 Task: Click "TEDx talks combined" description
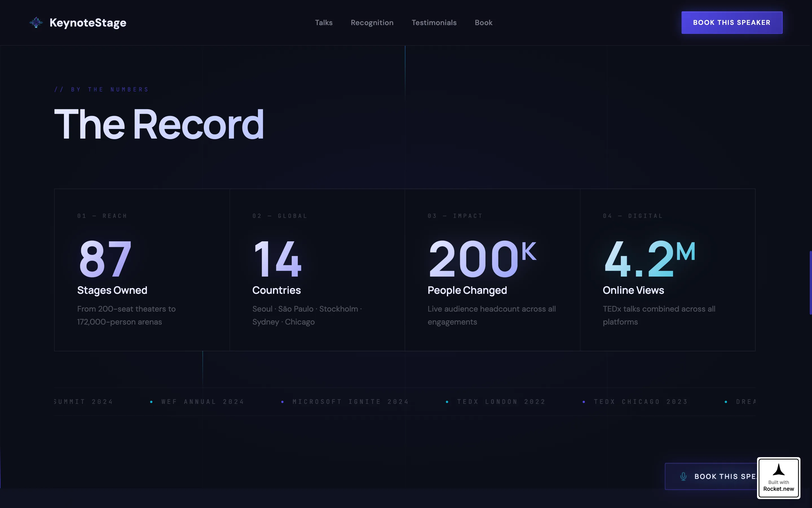pyautogui.click(x=659, y=315)
